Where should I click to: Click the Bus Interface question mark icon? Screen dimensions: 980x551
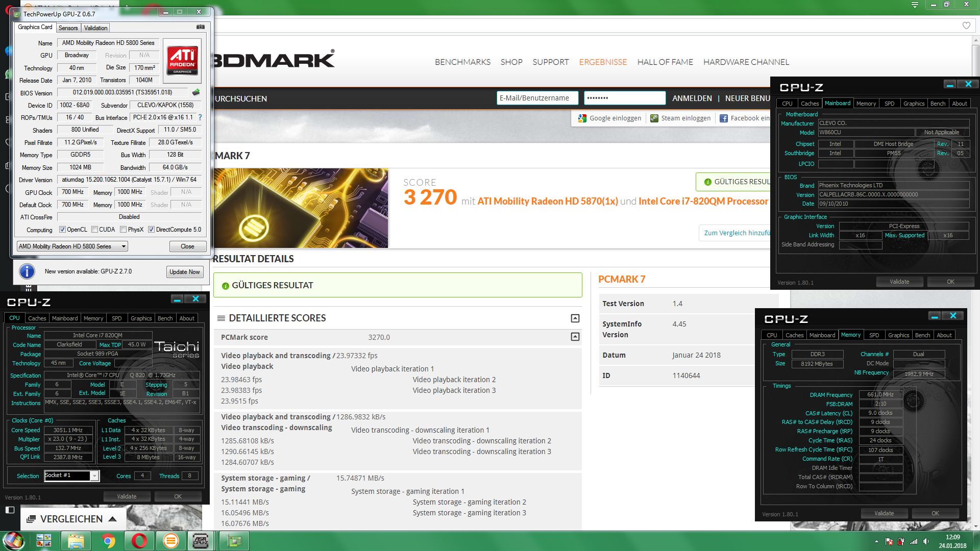[200, 117]
